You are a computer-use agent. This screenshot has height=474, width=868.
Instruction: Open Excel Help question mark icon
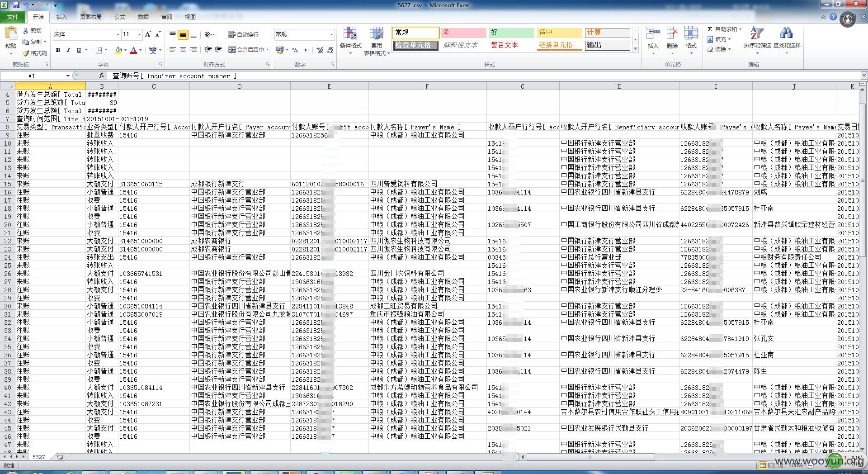pyautogui.click(x=833, y=17)
